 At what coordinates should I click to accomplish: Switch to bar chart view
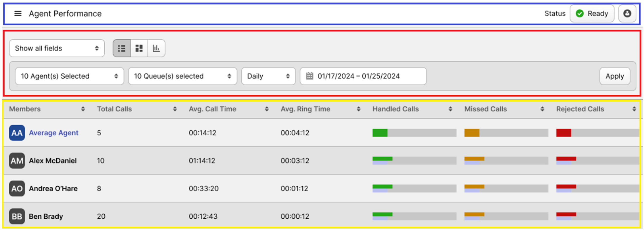click(x=156, y=48)
